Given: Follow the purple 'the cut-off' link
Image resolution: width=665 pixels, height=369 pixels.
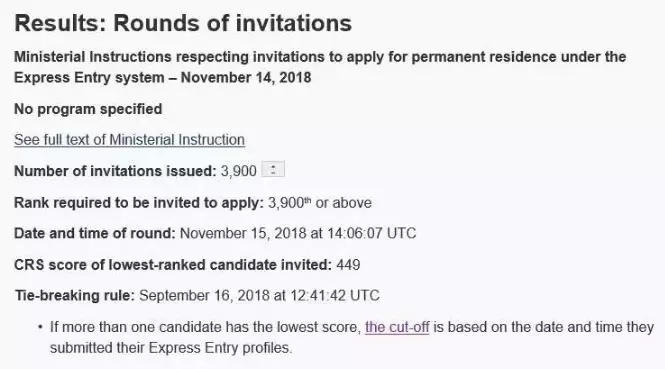Looking at the screenshot, I should (x=397, y=327).
